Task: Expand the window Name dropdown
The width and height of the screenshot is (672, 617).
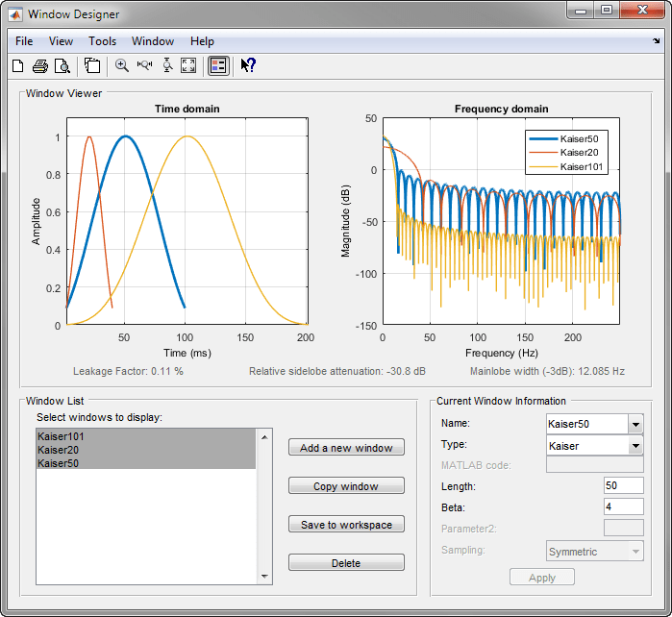Action: coord(635,424)
